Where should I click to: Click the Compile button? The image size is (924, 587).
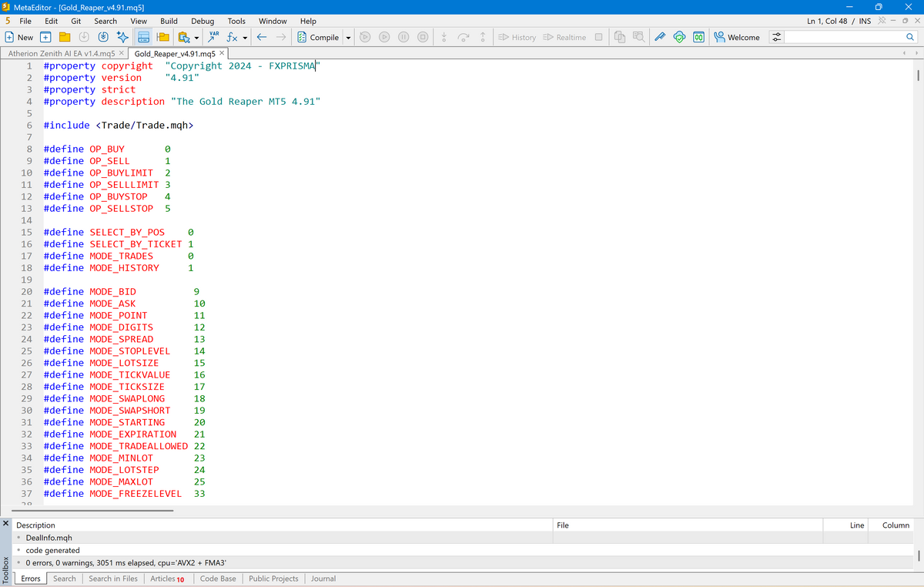point(318,37)
